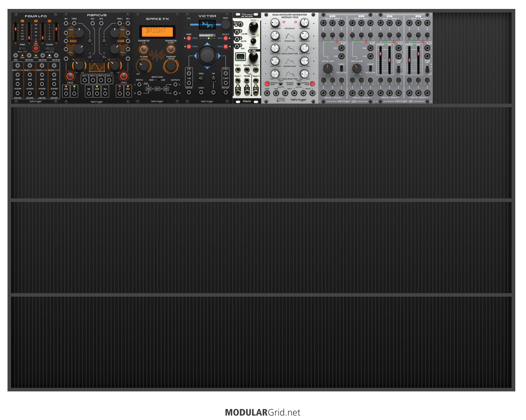Click the OR output jack on Abacus
526x420 pixels.
coord(89,94)
